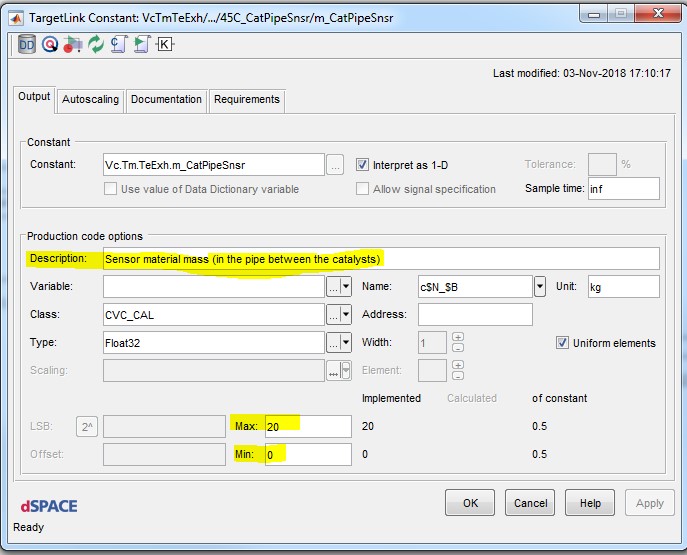Click the K block toolbar icon
The height and width of the screenshot is (555, 687).
point(164,44)
